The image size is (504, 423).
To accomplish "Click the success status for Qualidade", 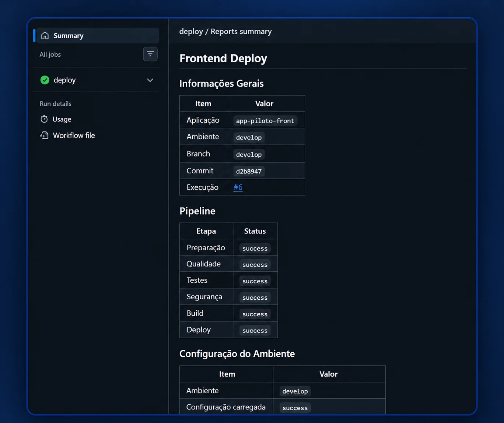I will [255, 265].
